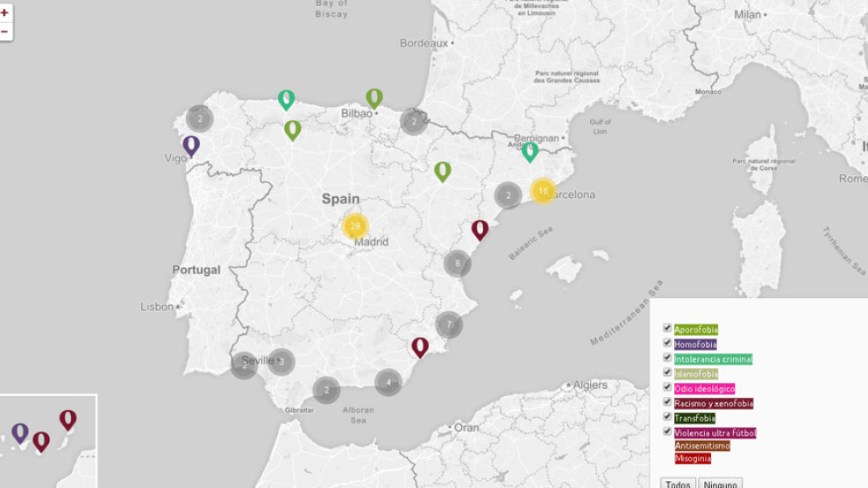
Task: Open the yellow Madrid cluster of 29
Action: coord(354,227)
